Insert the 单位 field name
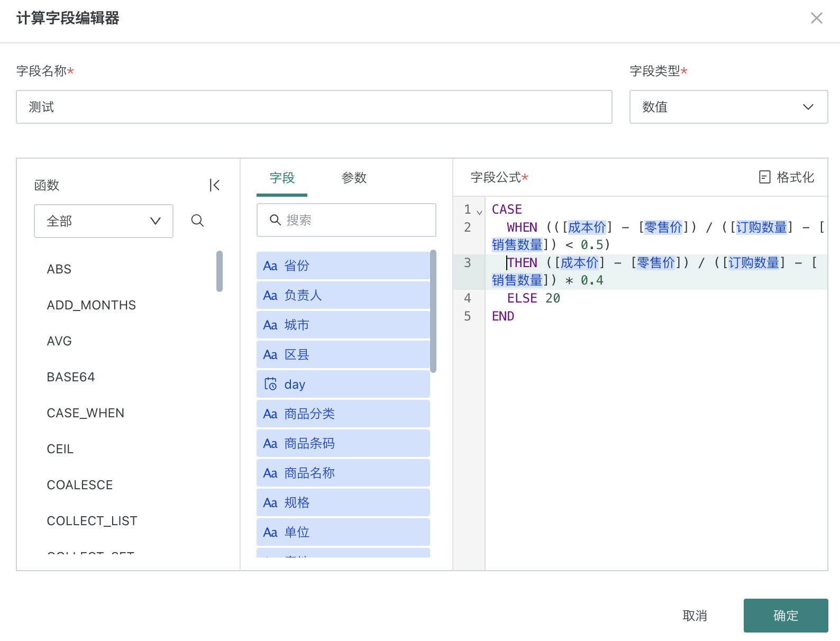Viewport: 840px width, 641px height. 297,532
